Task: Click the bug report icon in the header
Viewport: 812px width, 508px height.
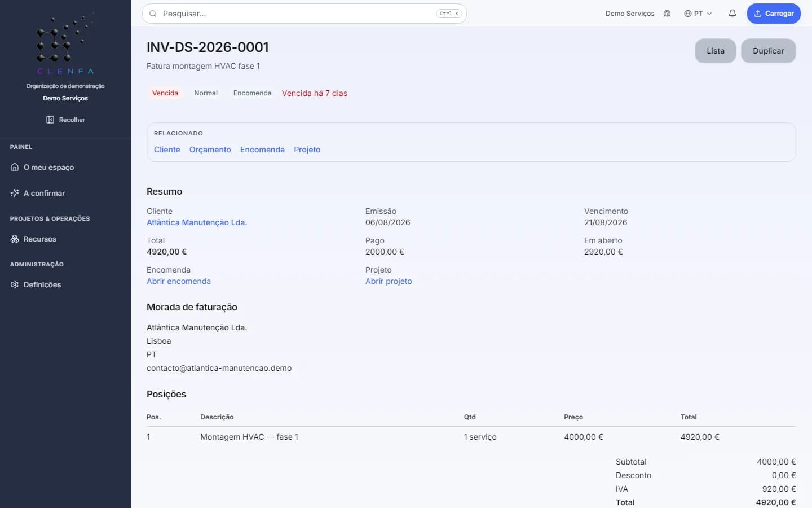Action: [x=667, y=14]
